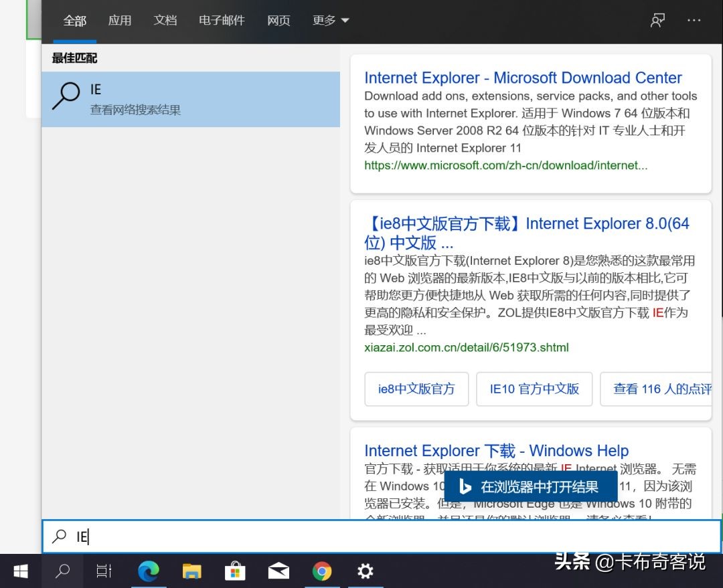
Task: Open File Explorer from the taskbar
Action: point(191,571)
